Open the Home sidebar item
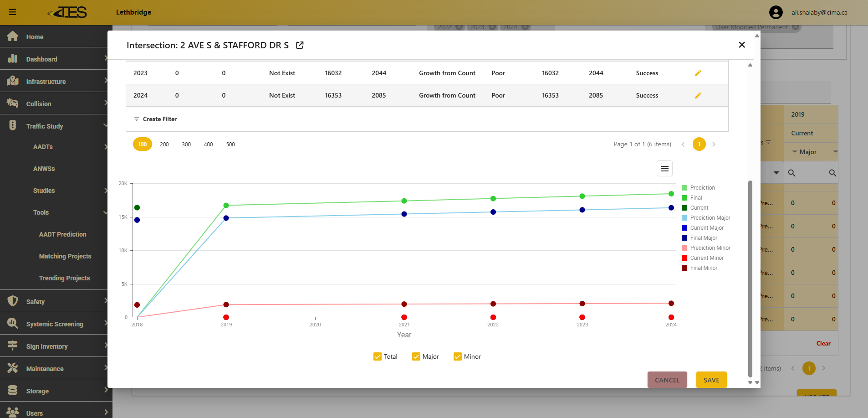Screen dimensions: 868x418 coord(35,37)
